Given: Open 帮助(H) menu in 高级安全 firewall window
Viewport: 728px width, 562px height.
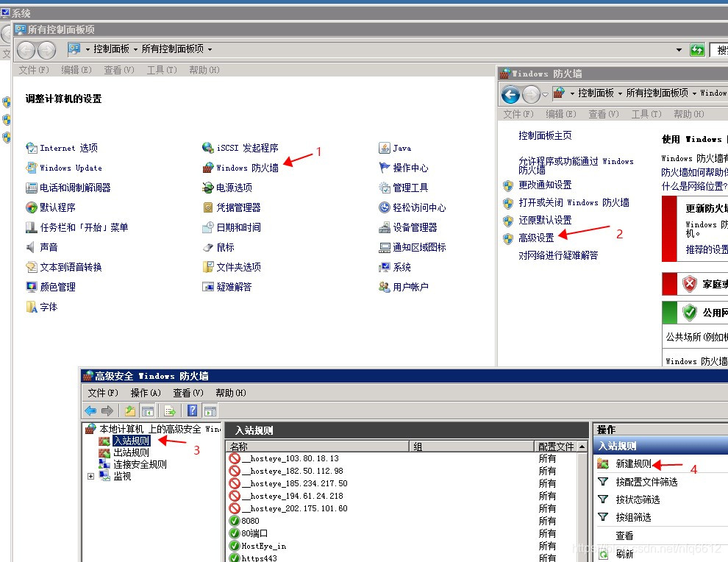Looking at the screenshot, I should [x=231, y=393].
